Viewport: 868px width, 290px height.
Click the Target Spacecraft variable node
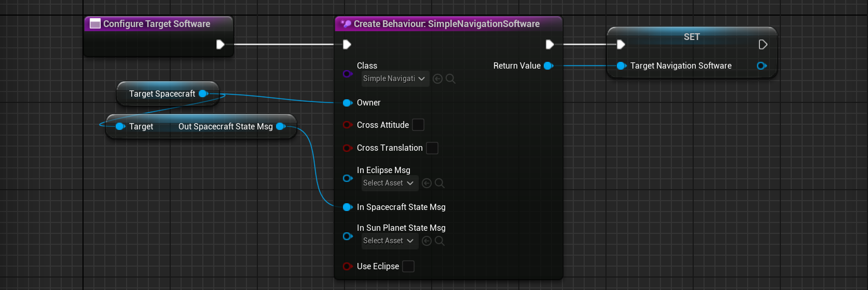click(161, 94)
